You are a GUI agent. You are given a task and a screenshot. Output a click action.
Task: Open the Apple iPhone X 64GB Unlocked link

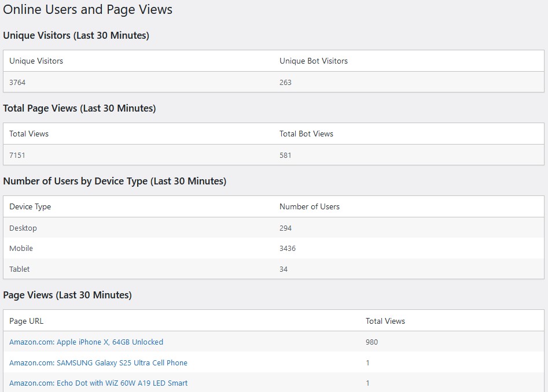click(x=86, y=342)
